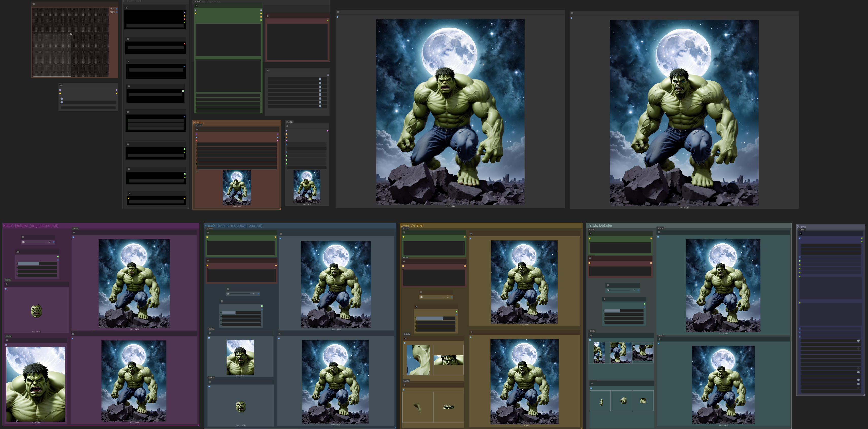The height and width of the screenshot is (429, 868).
Task: Toggle the last switch in the gray toggle-list node
Action: tap(320, 106)
